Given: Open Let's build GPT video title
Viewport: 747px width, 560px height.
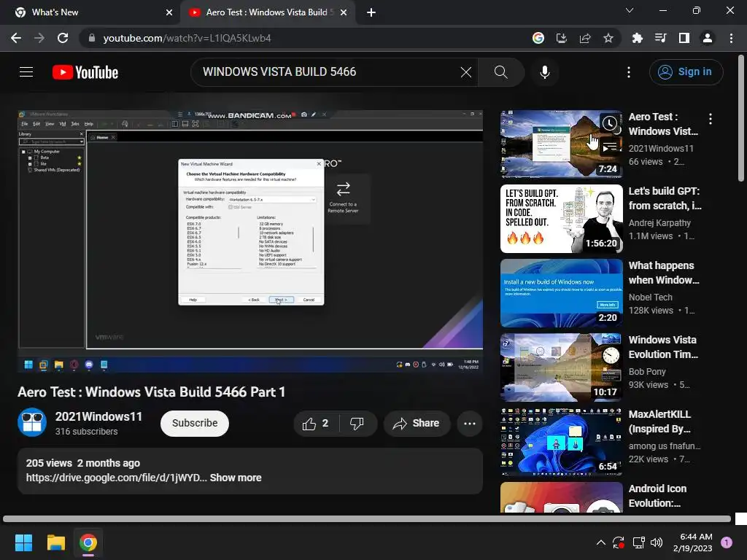Looking at the screenshot, I should [665, 198].
